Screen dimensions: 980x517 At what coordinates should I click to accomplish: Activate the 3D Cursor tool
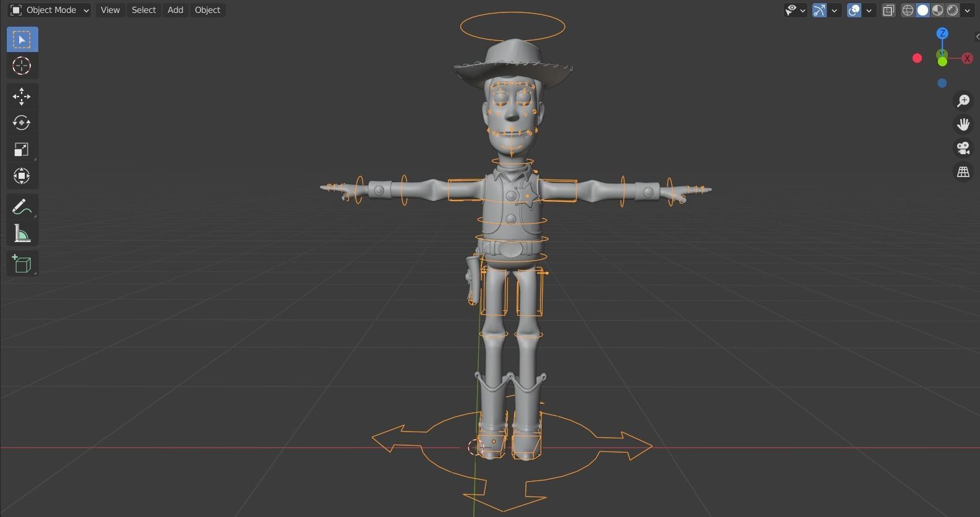pyautogui.click(x=22, y=66)
